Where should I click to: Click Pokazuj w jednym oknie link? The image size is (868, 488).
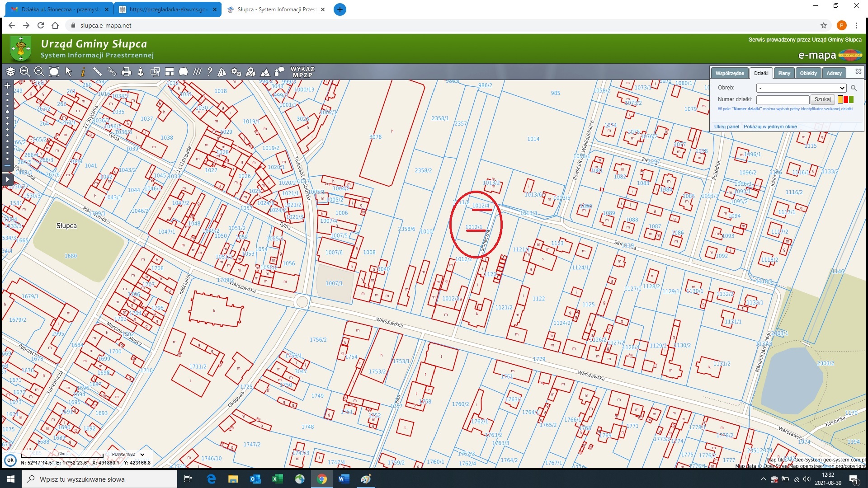click(770, 127)
